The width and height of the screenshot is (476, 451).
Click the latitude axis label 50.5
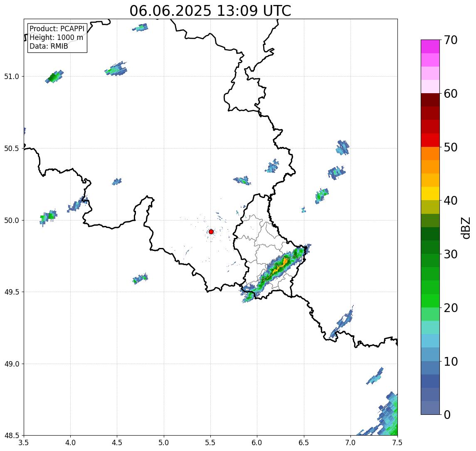tap(12, 149)
